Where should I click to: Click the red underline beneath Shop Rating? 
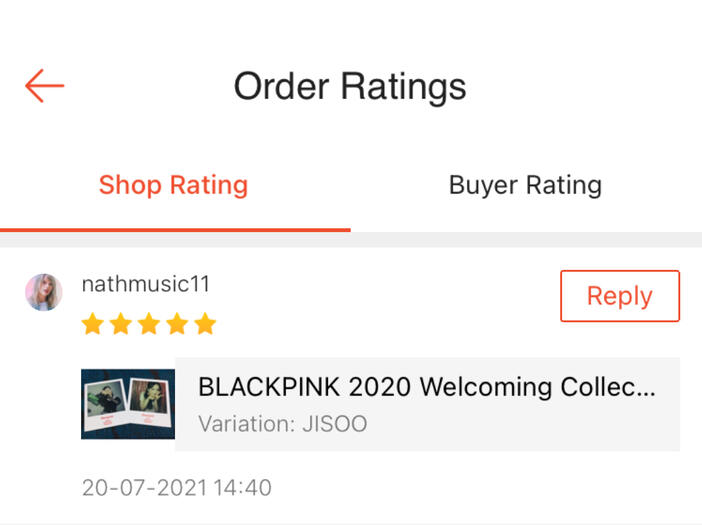coord(175,229)
